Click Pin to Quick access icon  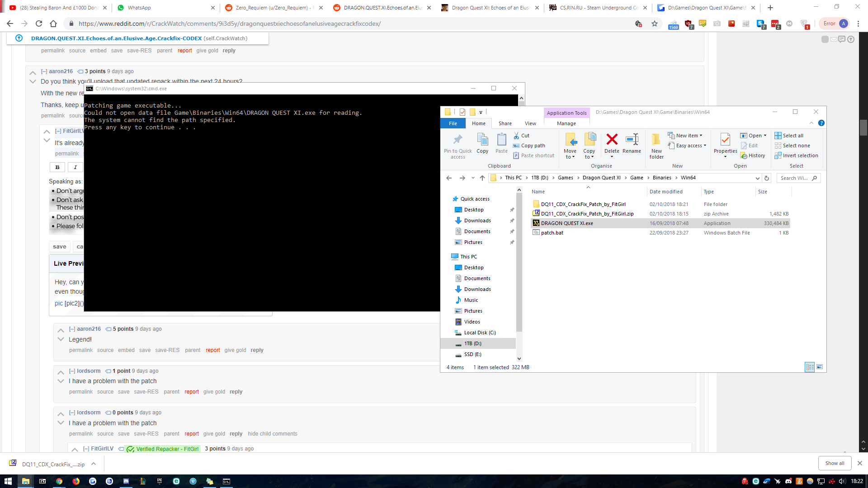(458, 140)
